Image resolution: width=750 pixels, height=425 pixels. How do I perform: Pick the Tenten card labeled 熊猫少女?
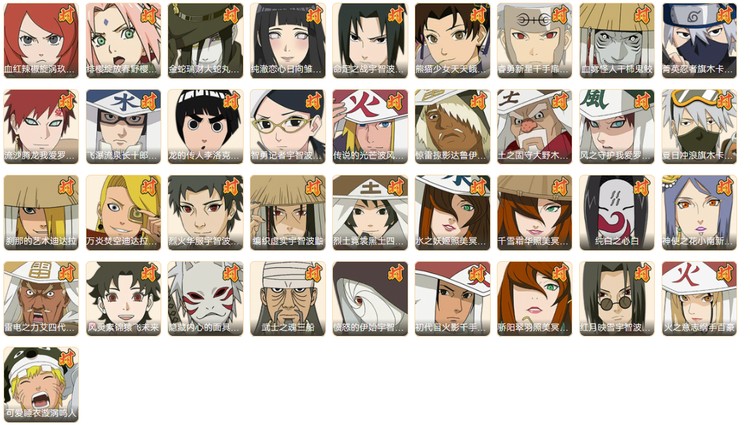[452, 40]
